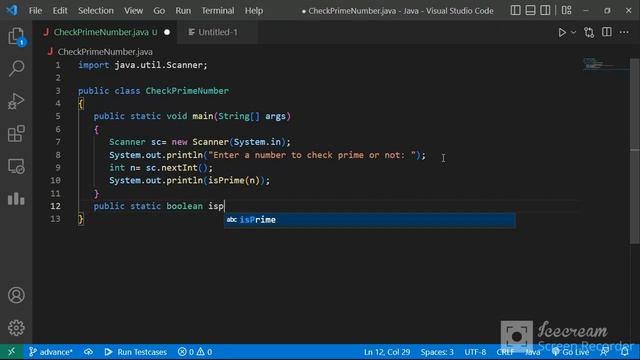Click Ln 12, Col 29 cursor position
Image resolution: width=640 pixels, height=360 pixels.
pyautogui.click(x=387, y=352)
